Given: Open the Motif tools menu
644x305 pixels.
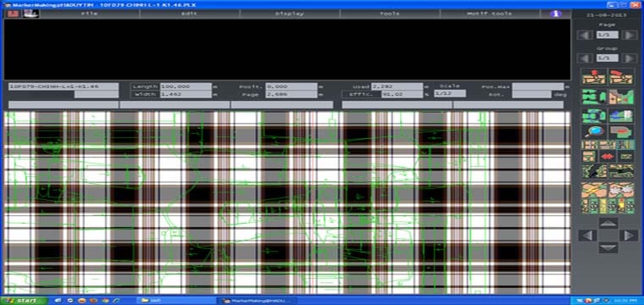Looking at the screenshot, I should click(490, 14).
